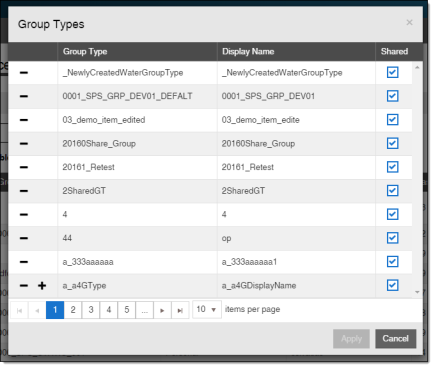Remove the 03_demo_item_edited group type

pyautogui.click(x=24, y=120)
